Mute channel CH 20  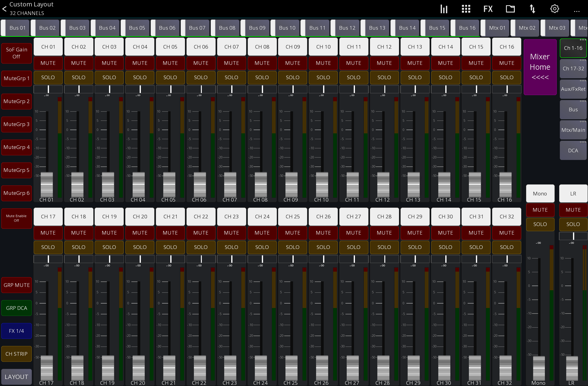pyautogui.click(x=140, y=233)
